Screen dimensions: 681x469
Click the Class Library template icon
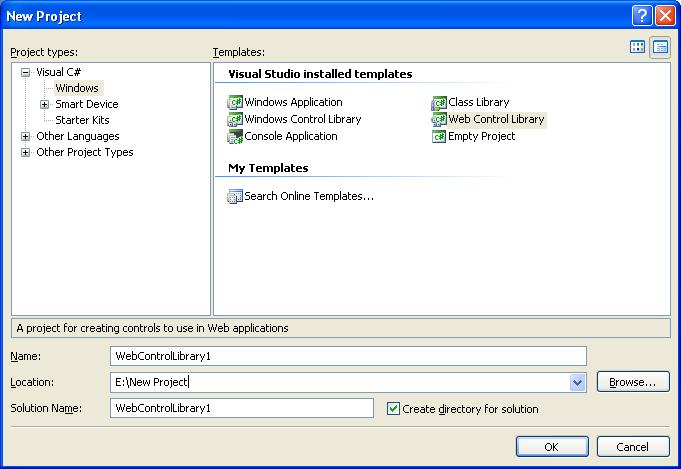coord(439,102)
